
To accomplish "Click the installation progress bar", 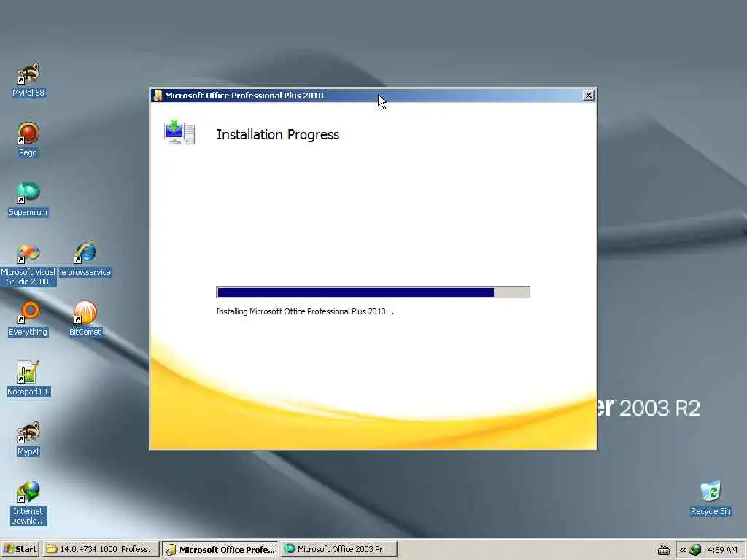I will (373, 292).
